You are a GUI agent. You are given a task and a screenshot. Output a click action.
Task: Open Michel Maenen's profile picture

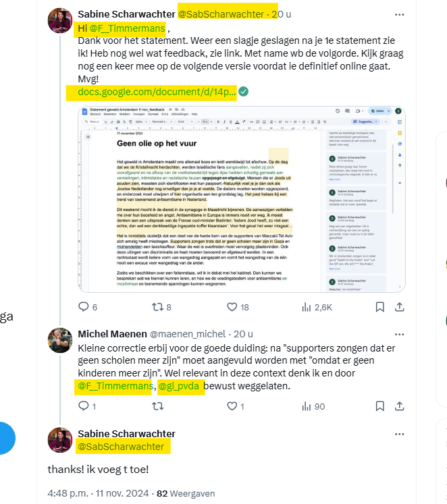(60, 340)
